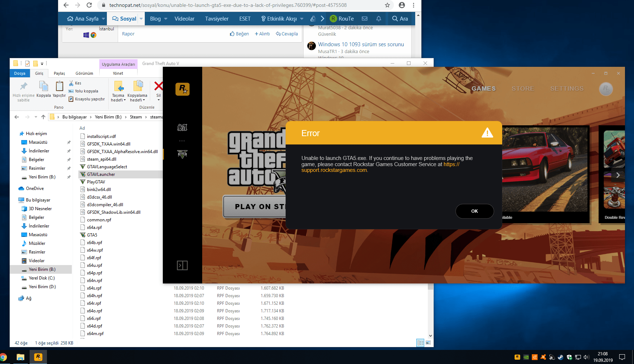This screenshot has width=634, height=364.
Task: Expand the Etkinlik Akışı dropdown arrow
Action: pos(302,19)
